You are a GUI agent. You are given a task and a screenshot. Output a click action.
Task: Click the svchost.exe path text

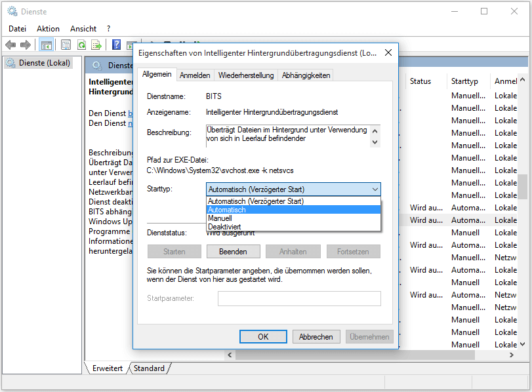click(x=220, y=170)
